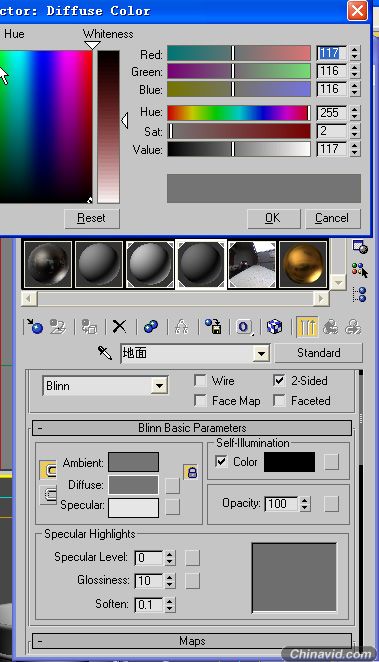Viewport: 379px width, 662px height.
Task: Click Go to Parent icon
Action: (x=330, y=326)
